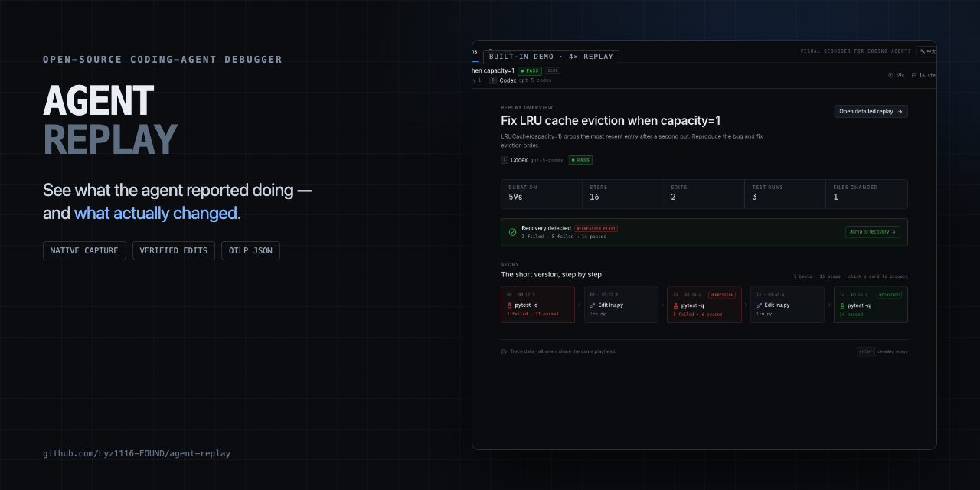The height and width of the screenshot is (490, 980).
Task: Click the pencil icon on the step 08 Edit lru.py card
Action: (x=593, y=305)
